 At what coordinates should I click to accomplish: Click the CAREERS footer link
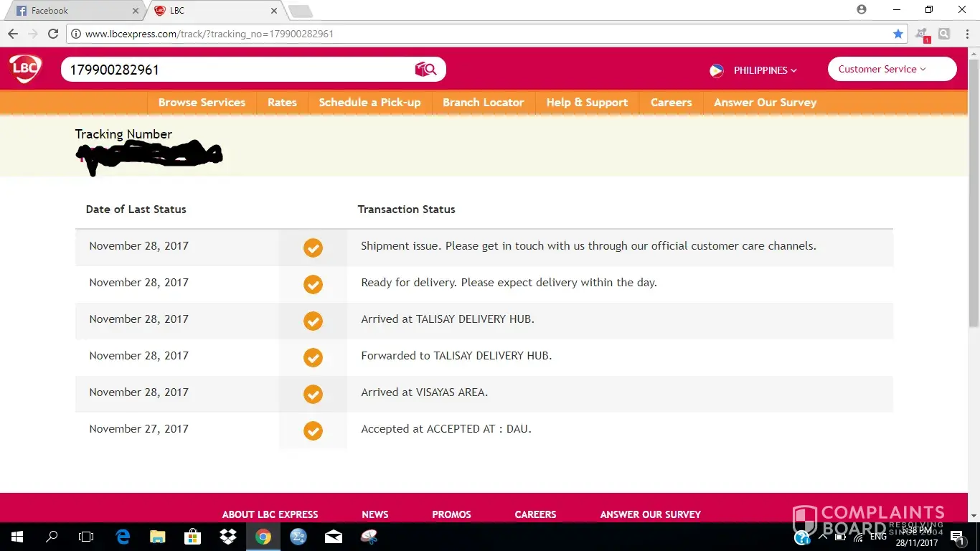535,514
